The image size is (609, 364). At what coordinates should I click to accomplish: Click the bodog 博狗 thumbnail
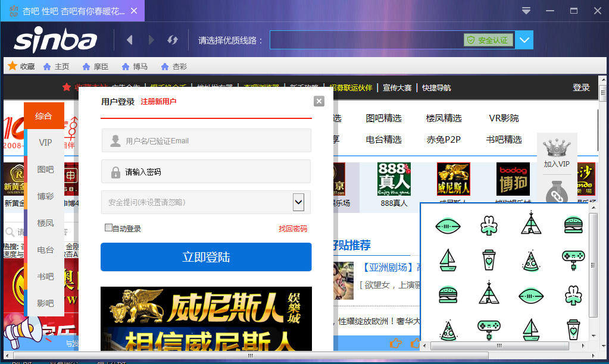tap(513, 179)
